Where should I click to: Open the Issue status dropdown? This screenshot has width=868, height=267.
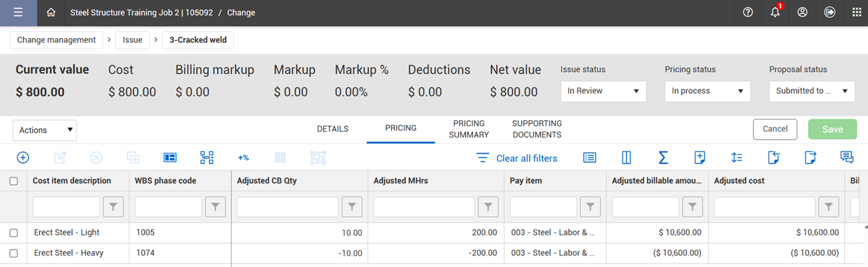click(603, 91)
